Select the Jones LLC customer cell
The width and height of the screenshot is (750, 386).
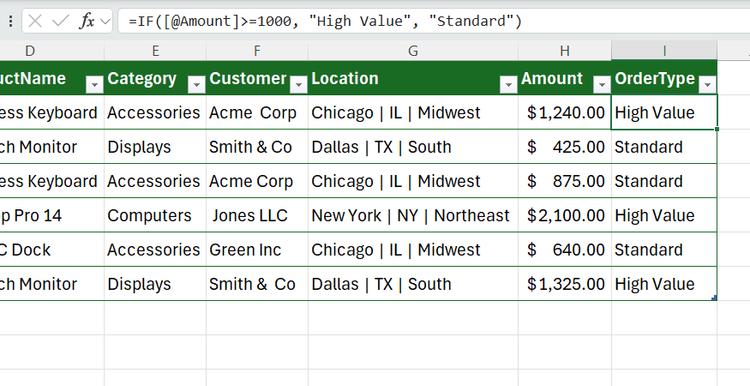[257, 215]
